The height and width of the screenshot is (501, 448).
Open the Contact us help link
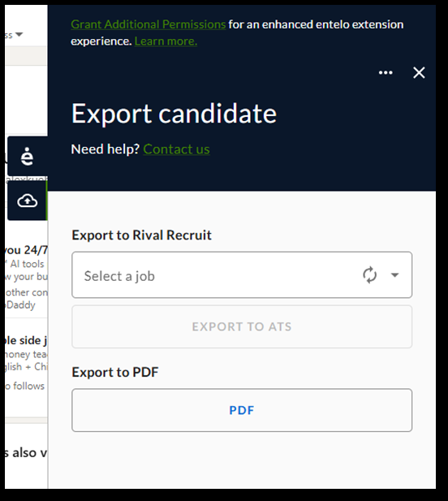pyautogui.click(x=176, y=149)
